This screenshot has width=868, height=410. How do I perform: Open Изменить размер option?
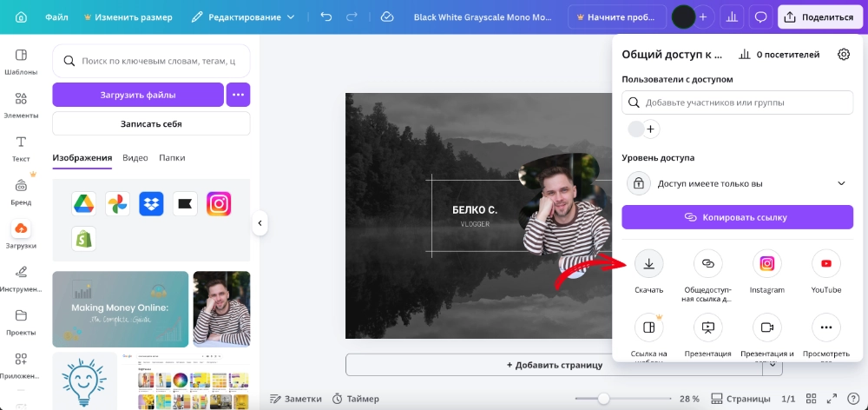128,17
